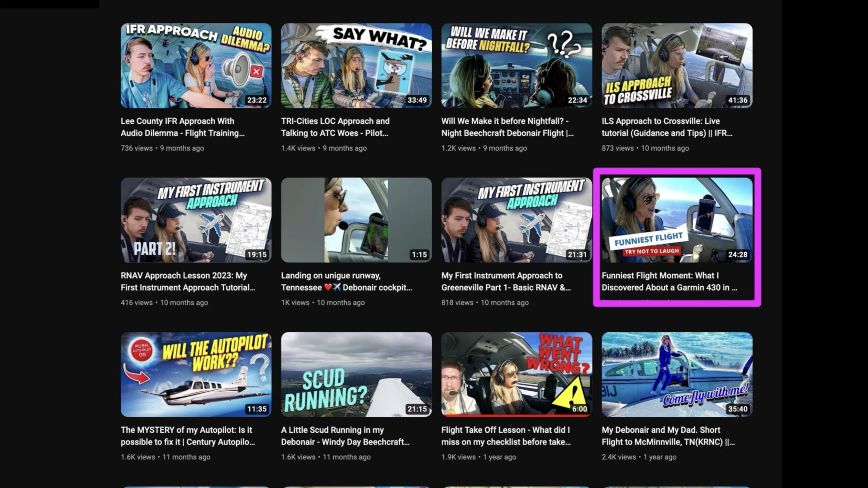The image size is (868, 488).
Task: Click the 35:40 duration badge
Action: point(738,409)
